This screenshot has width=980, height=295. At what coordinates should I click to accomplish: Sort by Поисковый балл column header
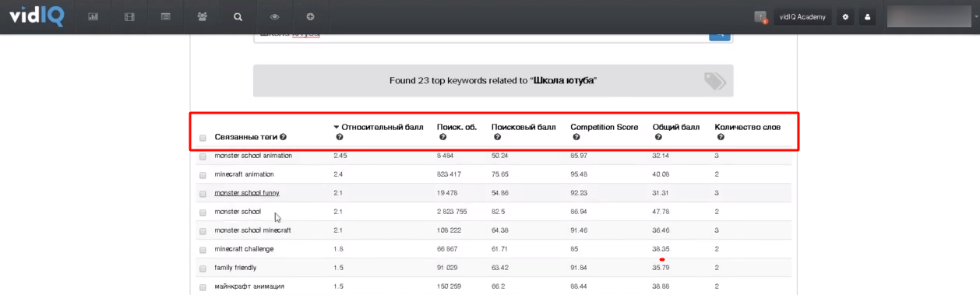point(524,127)
